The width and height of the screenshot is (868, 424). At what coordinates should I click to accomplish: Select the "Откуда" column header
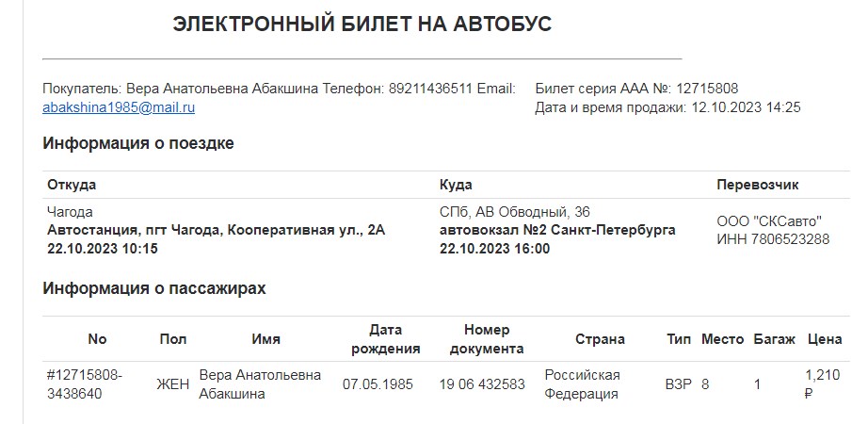[72, 185]
